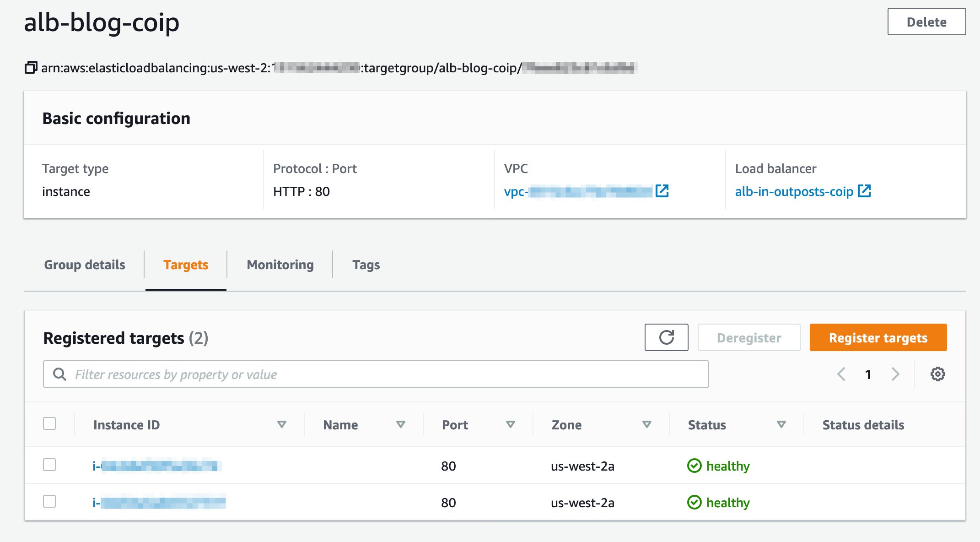
Task: Click the Register targets button
Action: pyautogui.click(x=878, y=337)
